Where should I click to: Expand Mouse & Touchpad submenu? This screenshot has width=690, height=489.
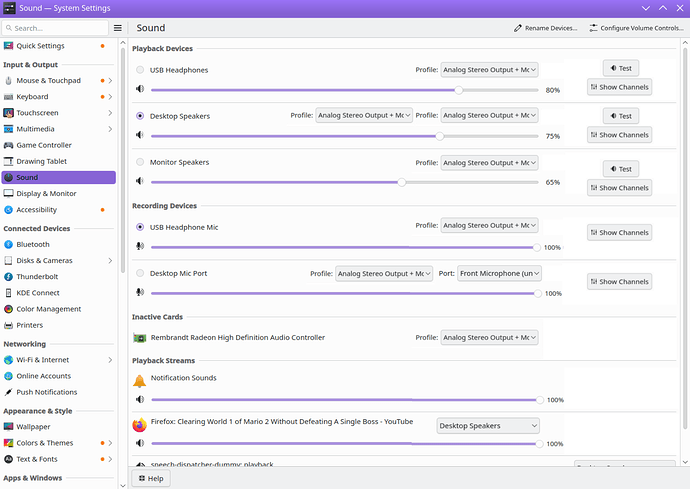[110, 81]
